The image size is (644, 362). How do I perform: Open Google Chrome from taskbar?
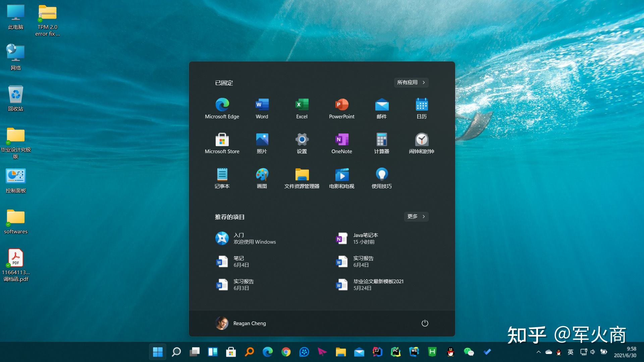[286, 352]
